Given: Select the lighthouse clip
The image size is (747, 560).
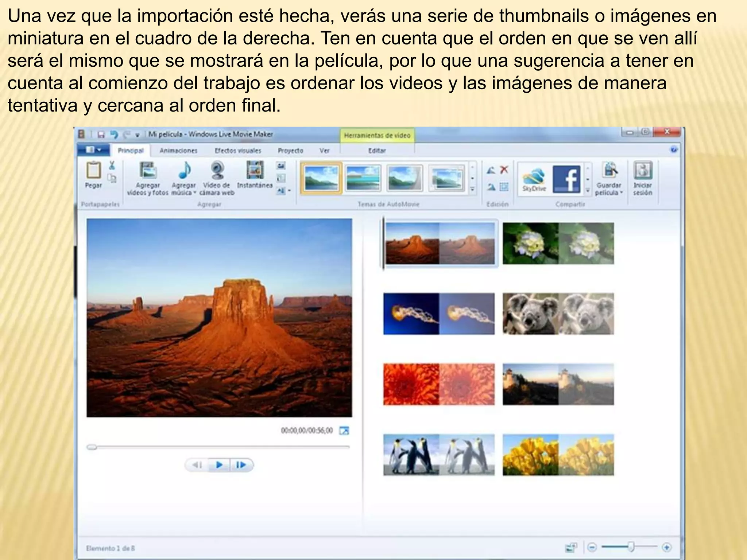Looking at the screenshot, I should click(558, 384).
